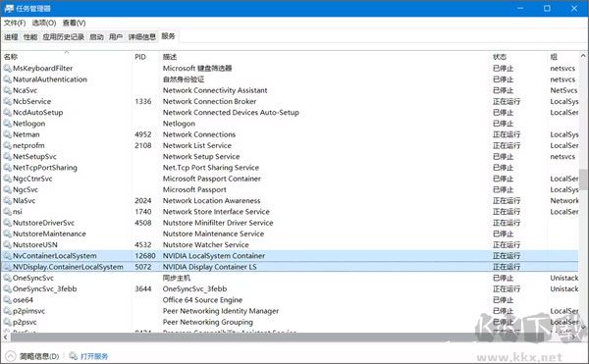Click PID 3644 cell
This screenshot has width=589, height=364.
(x=143, y=289)
